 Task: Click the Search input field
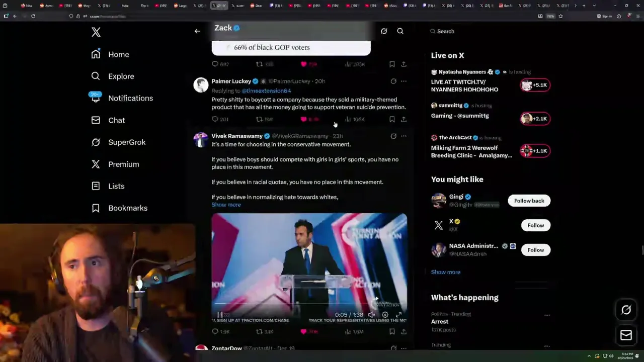tap(490, 31)
